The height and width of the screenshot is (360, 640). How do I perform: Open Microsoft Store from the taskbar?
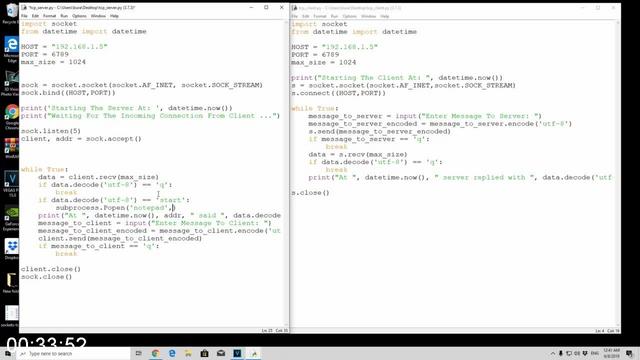[204, 353]
